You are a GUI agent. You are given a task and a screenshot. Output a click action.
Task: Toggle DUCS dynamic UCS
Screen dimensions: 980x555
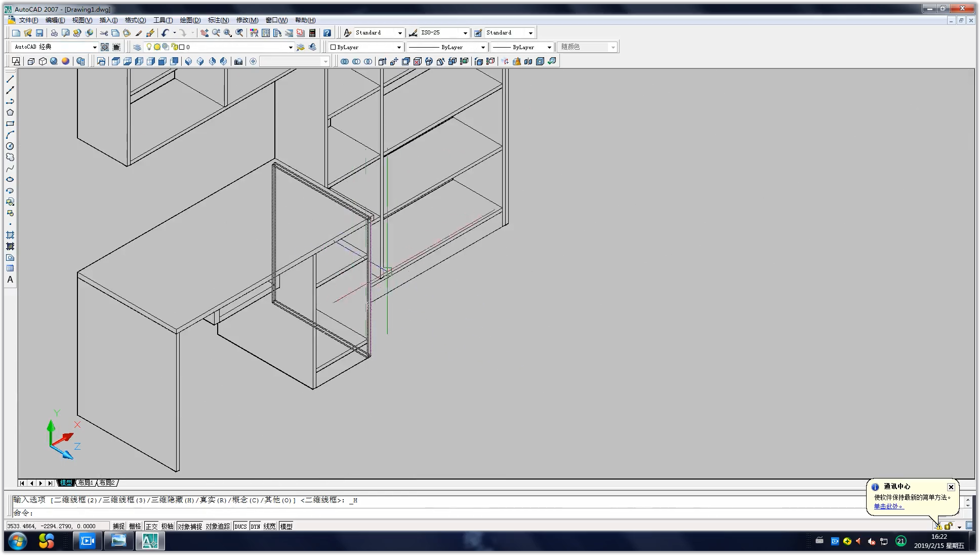[x=240, y=526]
